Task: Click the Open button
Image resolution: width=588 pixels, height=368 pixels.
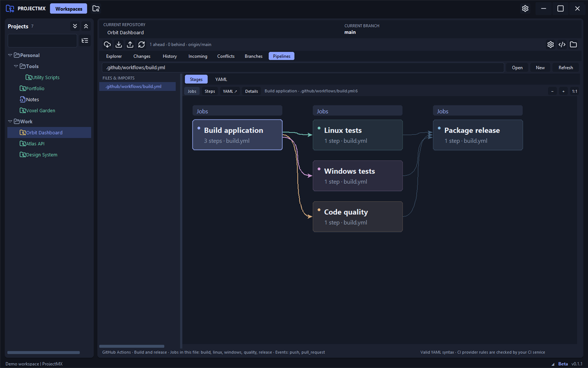Action: [517, 67]
